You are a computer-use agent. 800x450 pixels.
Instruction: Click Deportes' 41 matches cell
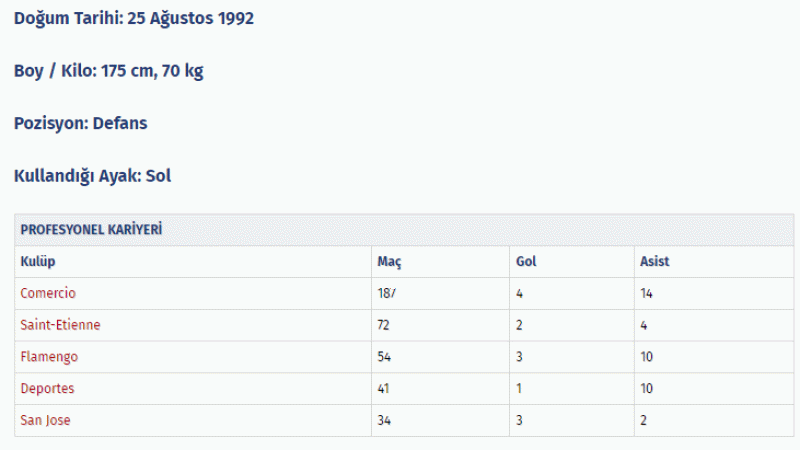click(440, 388)
